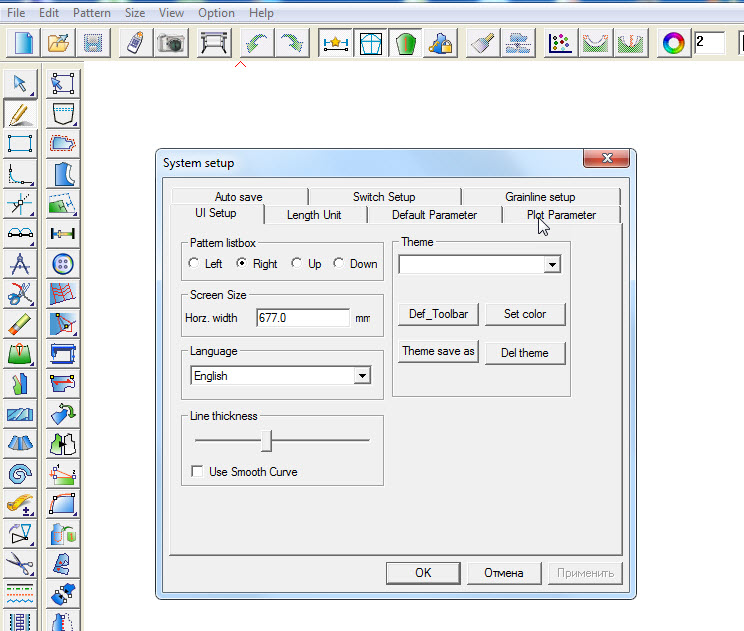
Task: Select the button placement tool
Action: (x=64, y=265)
